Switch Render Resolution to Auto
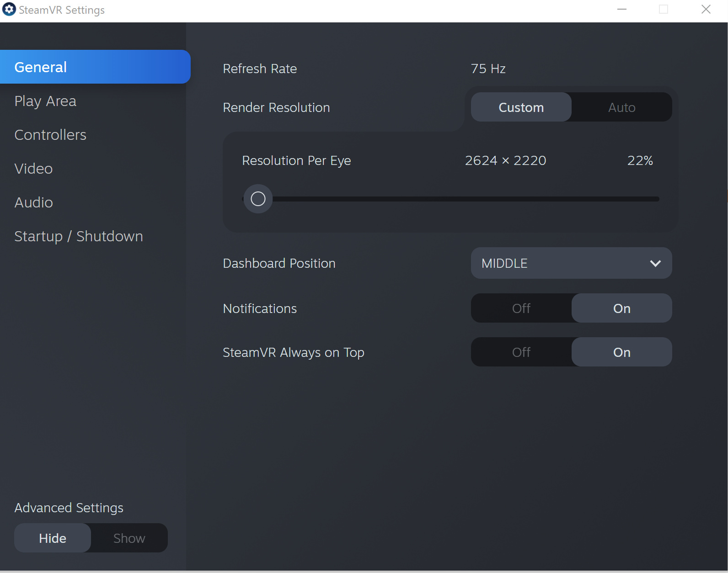Screen dimensions: 728x573 (x=621, y=107)
